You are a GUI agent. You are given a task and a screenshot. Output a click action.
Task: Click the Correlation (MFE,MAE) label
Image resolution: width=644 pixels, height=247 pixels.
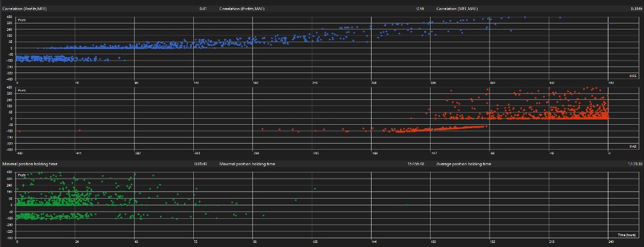point(457,9)
